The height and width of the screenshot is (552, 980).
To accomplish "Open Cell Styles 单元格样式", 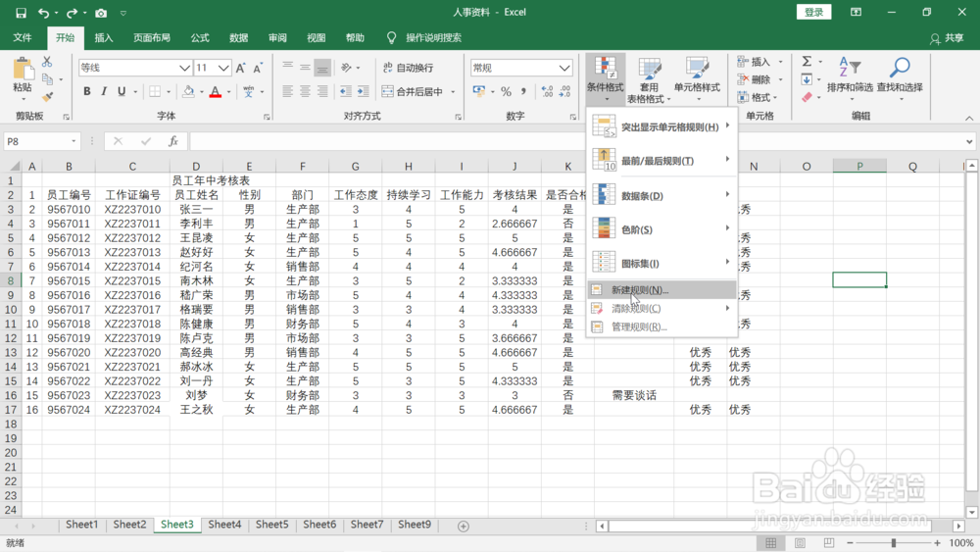I will [697, 80].
